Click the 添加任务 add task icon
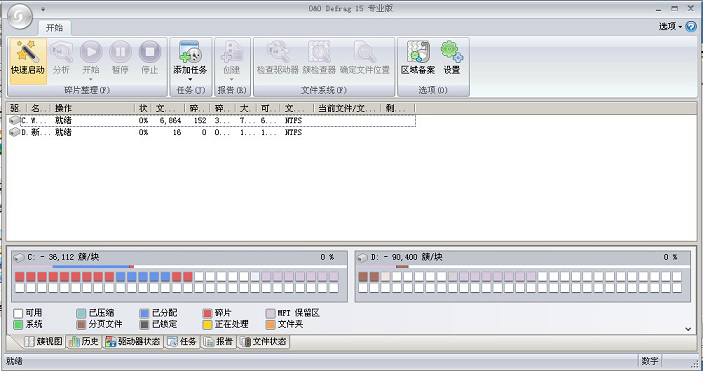Screen dimensions: 703x371 click(191, 52)
